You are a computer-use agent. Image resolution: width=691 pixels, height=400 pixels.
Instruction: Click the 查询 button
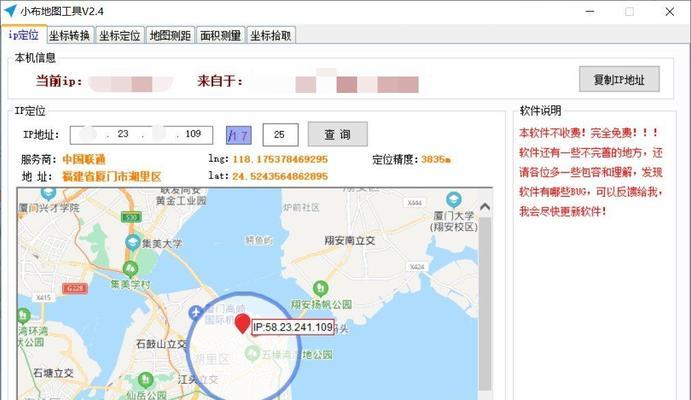tap(338, 134)
